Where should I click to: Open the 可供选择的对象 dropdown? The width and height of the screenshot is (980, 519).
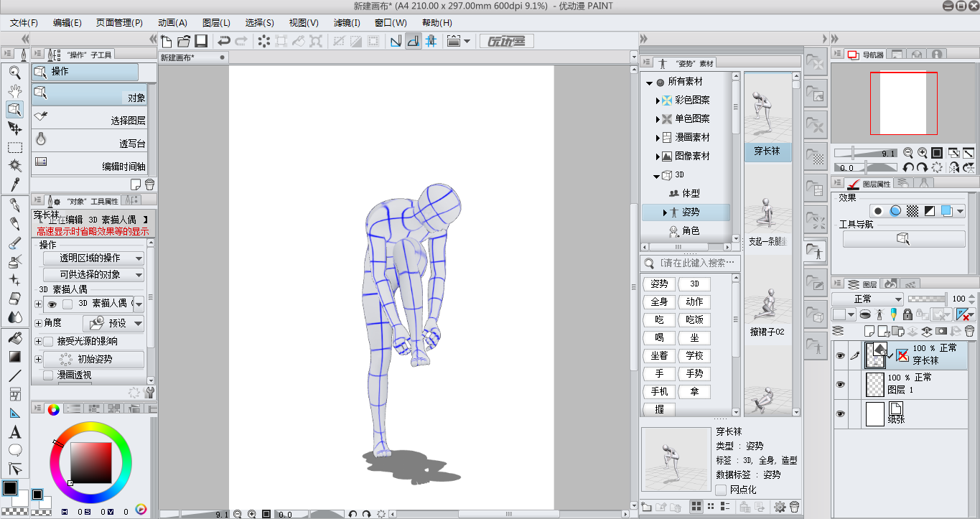coord(93,274)
